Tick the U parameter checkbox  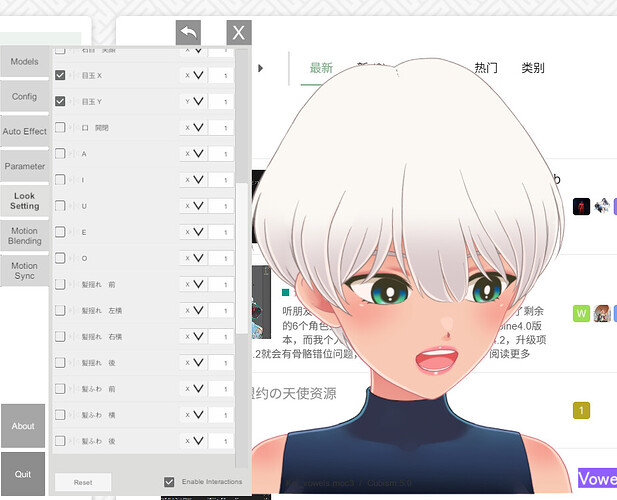pos(60,206)
